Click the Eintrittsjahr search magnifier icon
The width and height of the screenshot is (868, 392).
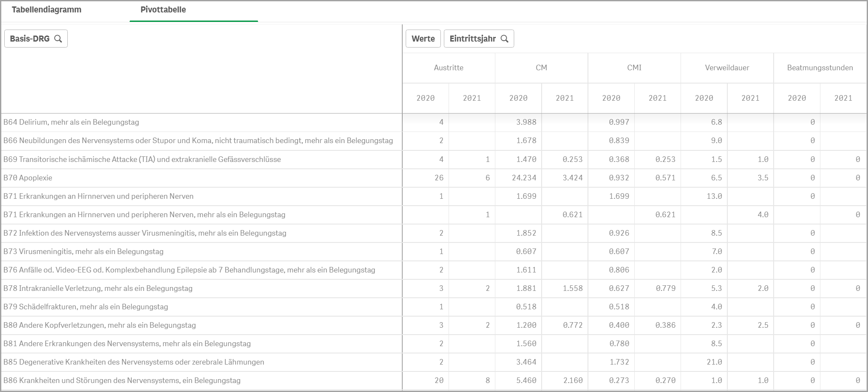(x=505, y=39)
